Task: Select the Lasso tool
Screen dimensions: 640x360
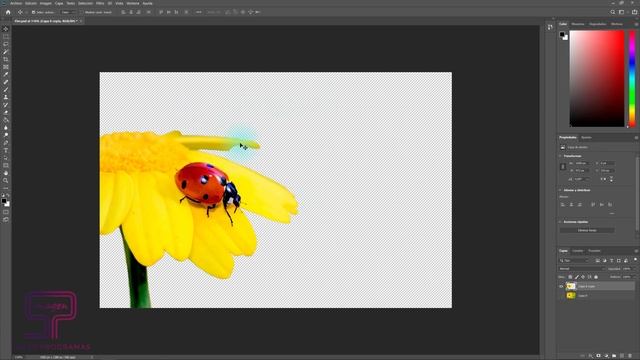Action: pos(6,44)
